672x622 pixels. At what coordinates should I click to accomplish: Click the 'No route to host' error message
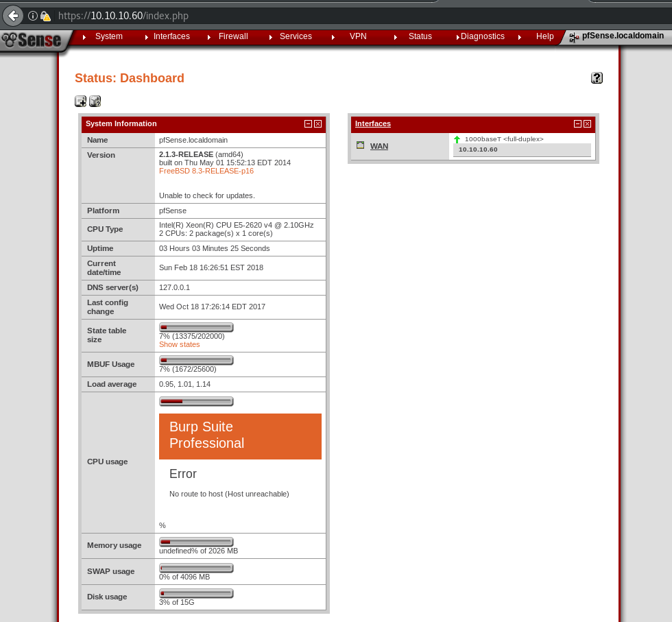229,494
